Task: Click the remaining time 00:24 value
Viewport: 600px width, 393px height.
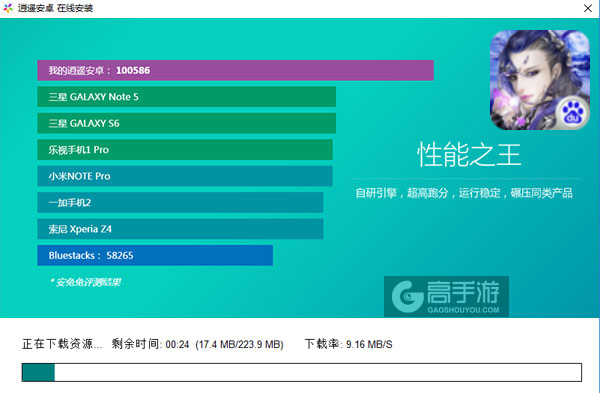Action: (x=177, y=344)
